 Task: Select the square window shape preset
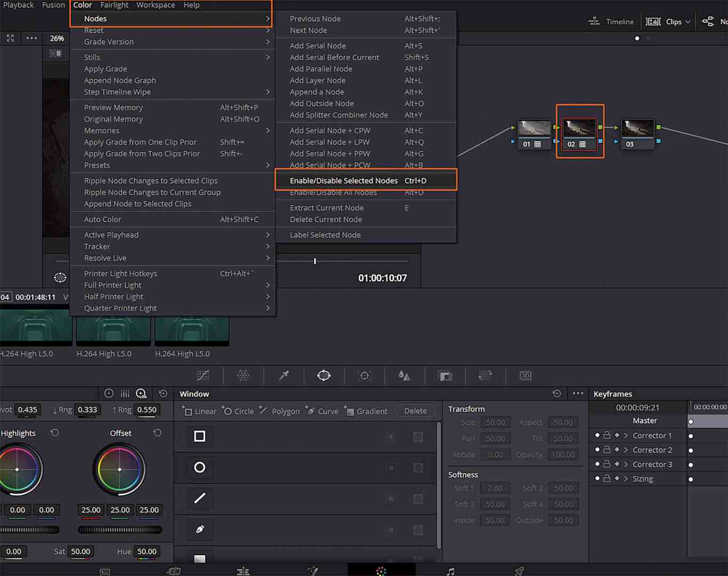click(200, 436)
